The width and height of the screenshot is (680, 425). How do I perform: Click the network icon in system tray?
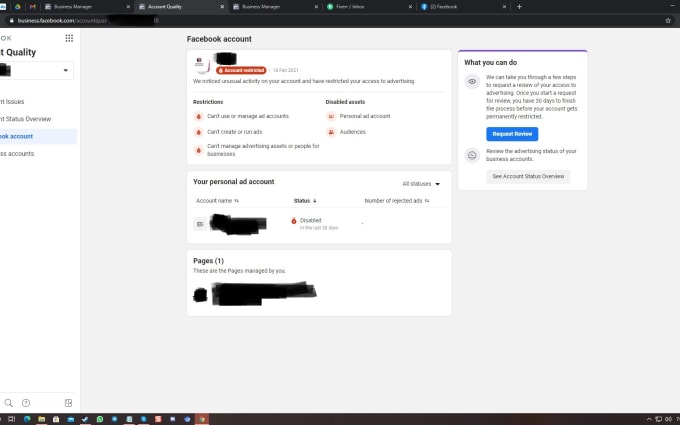pyautogui.click(x=659, y=419)
